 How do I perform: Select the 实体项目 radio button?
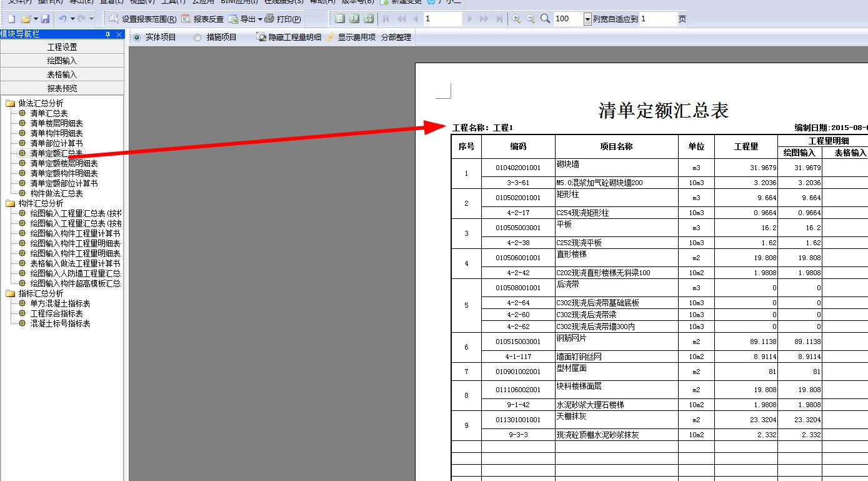[137, 38]
